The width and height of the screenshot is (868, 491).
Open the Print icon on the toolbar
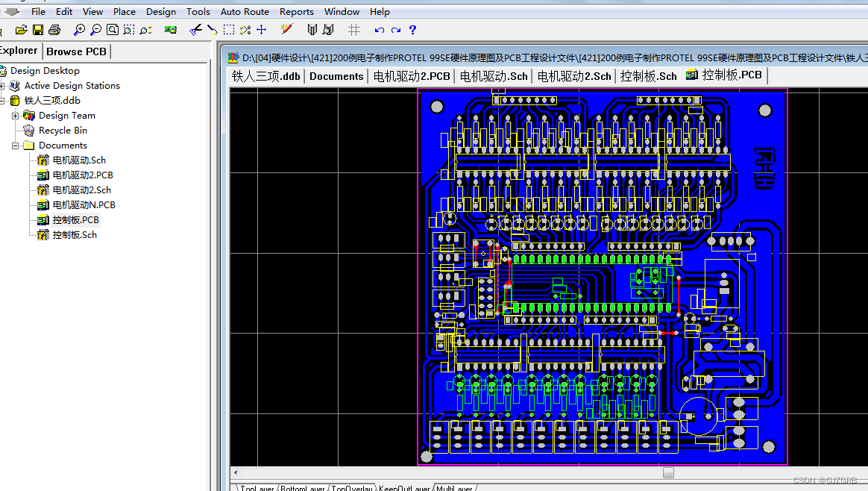coord(54,30)
